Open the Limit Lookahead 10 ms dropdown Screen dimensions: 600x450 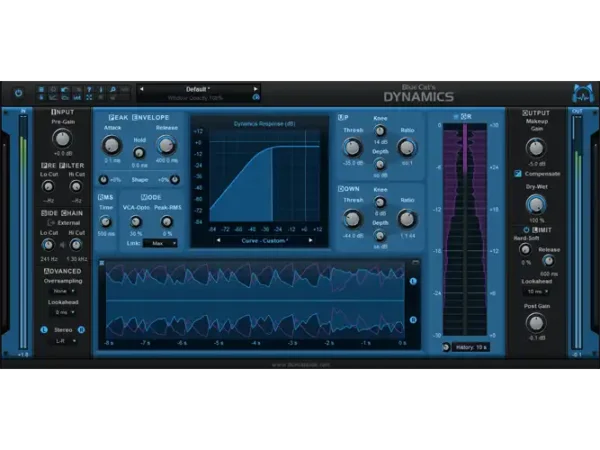coord(536,292)
